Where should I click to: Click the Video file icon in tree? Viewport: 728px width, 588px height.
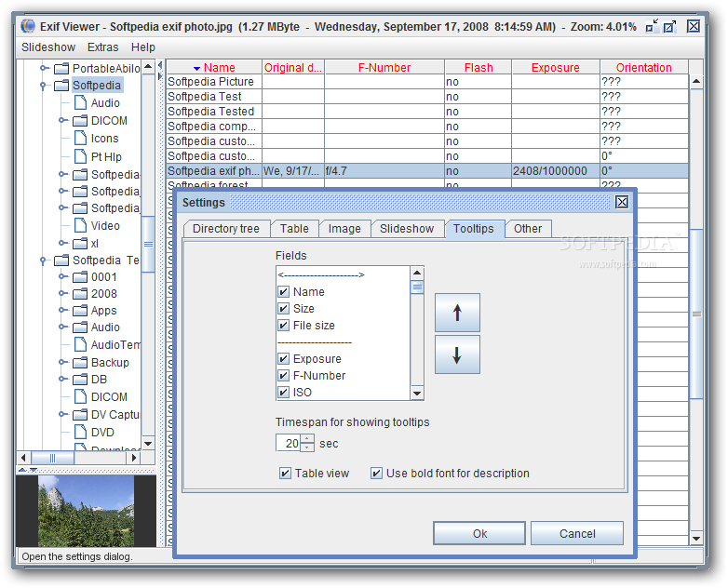tap(80, 225)
